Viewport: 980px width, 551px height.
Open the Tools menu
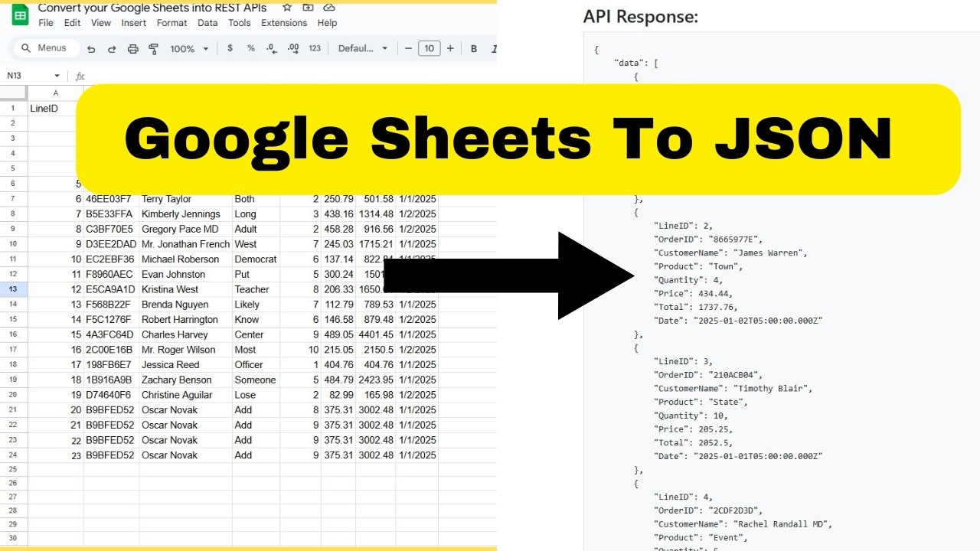click(240, 23)
